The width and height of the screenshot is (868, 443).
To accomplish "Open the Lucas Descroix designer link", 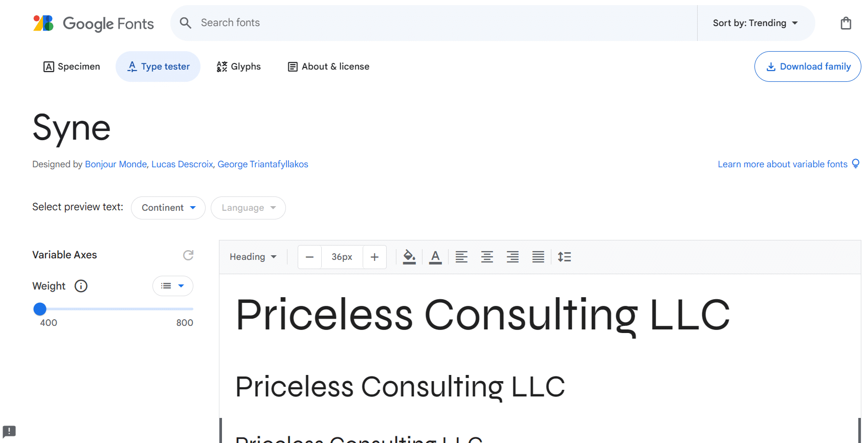I will click(182, 164).
